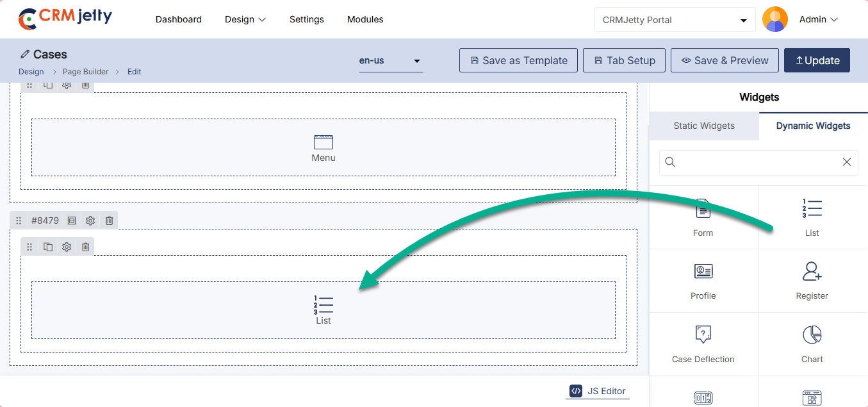This screenshot has height=407, width=868.
Task: Expand the Design menu dropdown
Action: pos(245,19)
